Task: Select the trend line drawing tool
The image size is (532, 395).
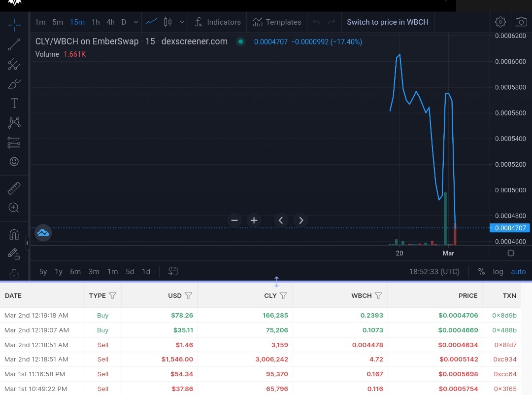Action: (14, 44)
